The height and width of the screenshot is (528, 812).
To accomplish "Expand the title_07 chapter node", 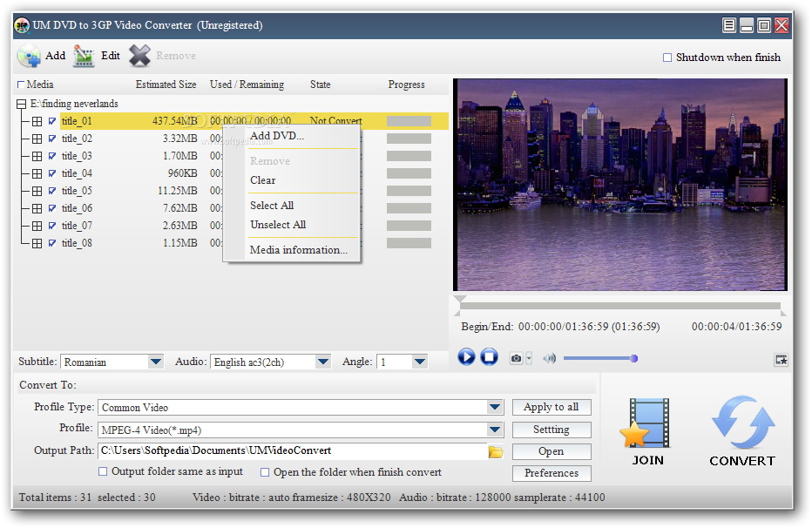I will pos(37,226).
